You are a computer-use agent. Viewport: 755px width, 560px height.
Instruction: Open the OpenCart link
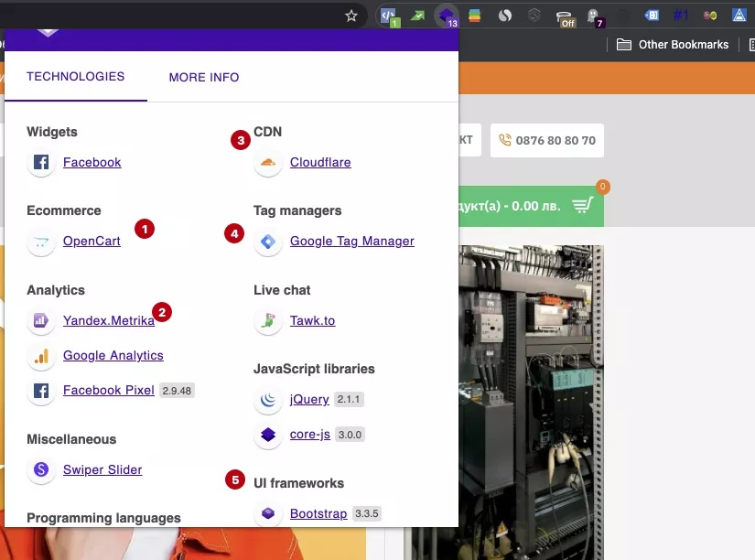coord(92,241)
